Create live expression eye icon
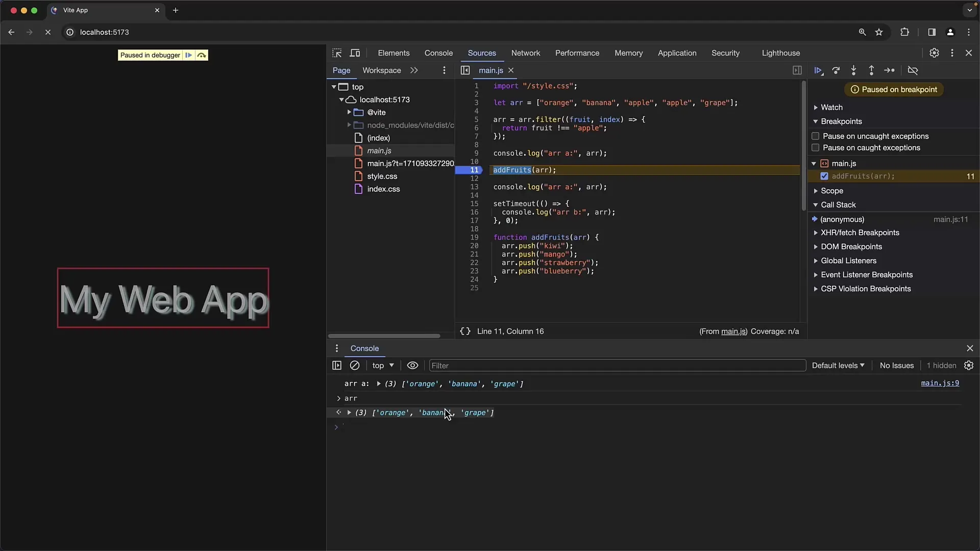 click(x=412, y=366)
